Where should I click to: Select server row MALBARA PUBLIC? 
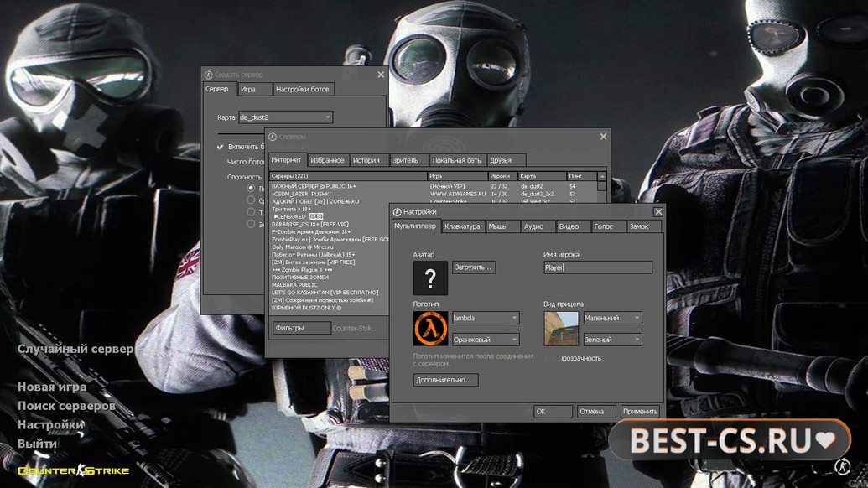330,284
